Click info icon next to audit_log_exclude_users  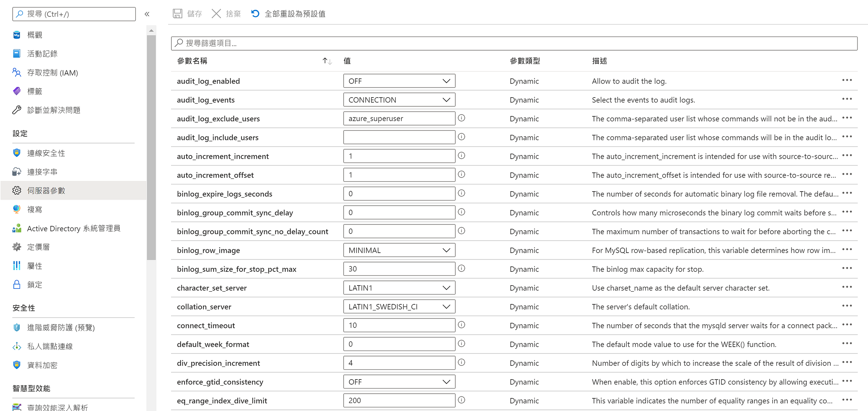(461, 118)
